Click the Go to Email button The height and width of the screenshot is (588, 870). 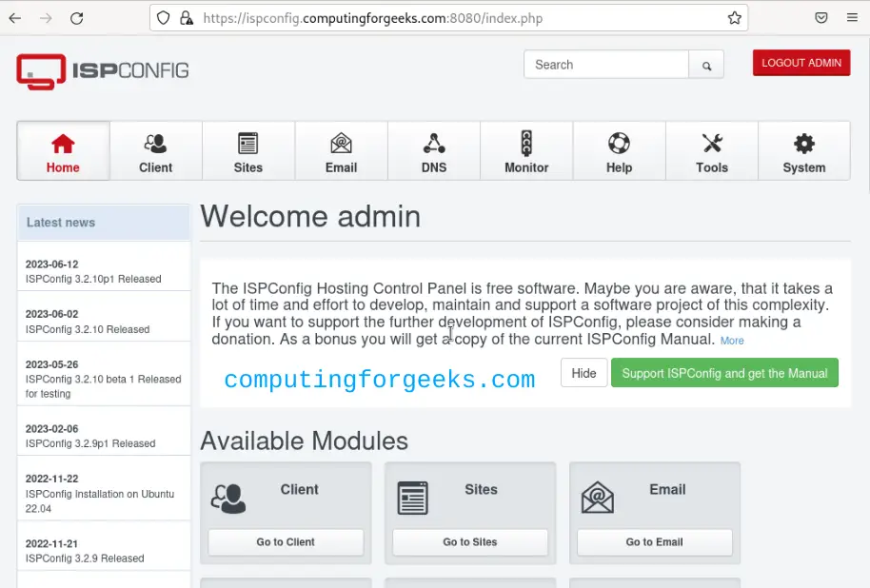[655, 542]
